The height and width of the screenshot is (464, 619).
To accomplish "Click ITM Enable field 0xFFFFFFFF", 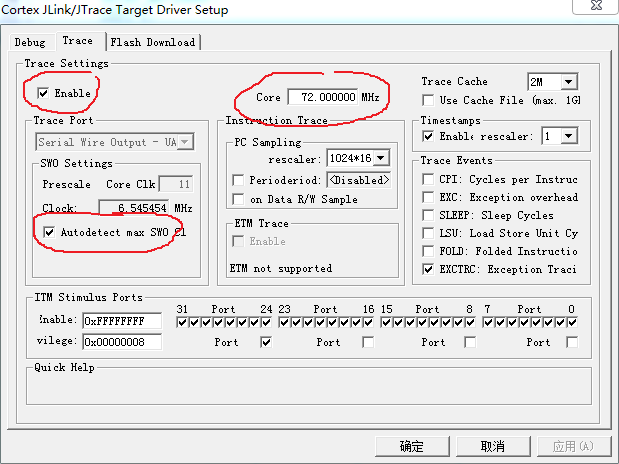I will (x=122, y=321).
